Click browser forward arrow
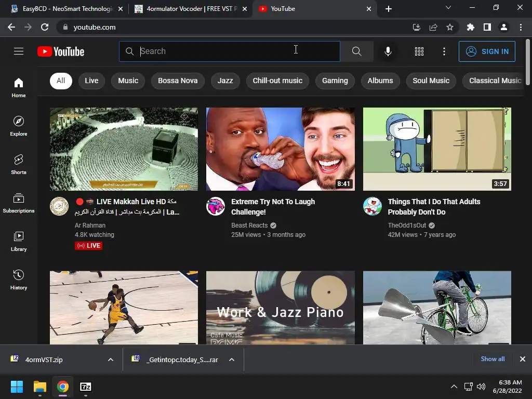The image size is (532, 399). [x=28, y=27]
